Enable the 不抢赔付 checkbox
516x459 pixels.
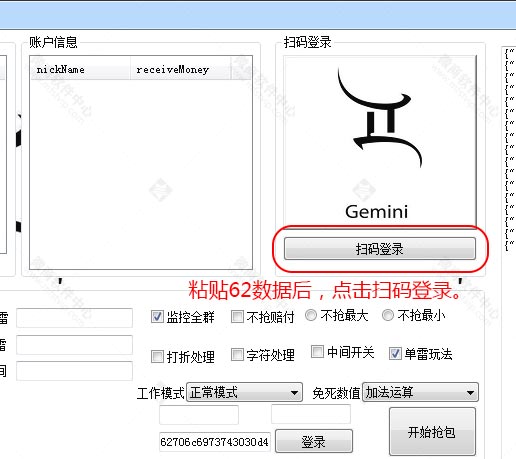(237, 316)
